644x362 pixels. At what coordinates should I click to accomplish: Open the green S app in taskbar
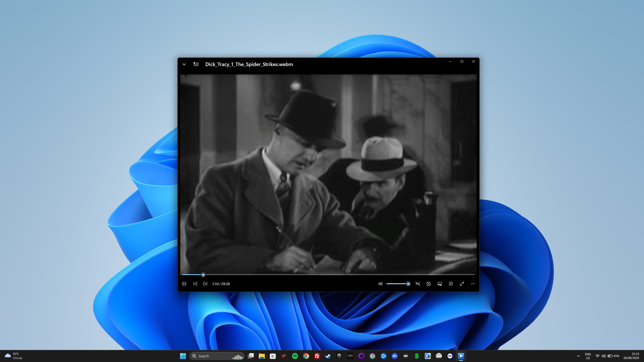click(417, 356)
